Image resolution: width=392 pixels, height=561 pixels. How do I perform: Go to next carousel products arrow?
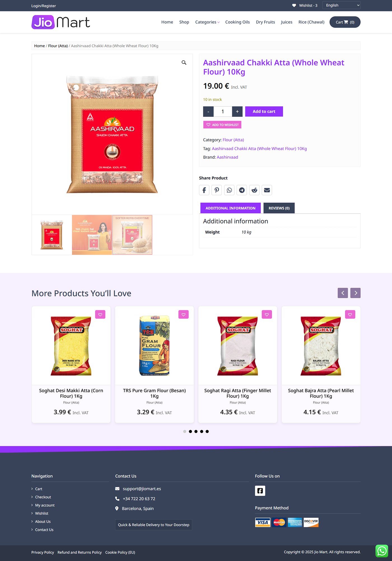pyautogui.click(x=356, y=293)
